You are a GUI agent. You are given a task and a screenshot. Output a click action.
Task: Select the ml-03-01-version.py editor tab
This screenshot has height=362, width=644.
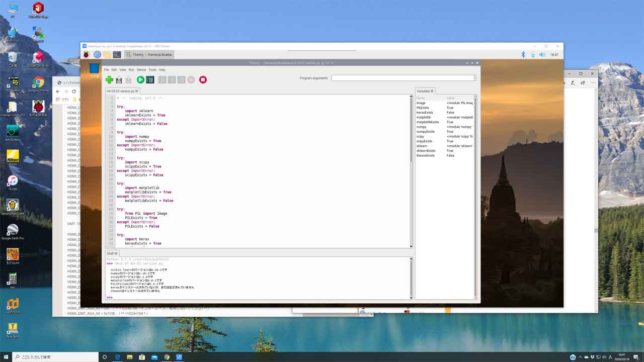pyautogui.click(x=121, y=91)
